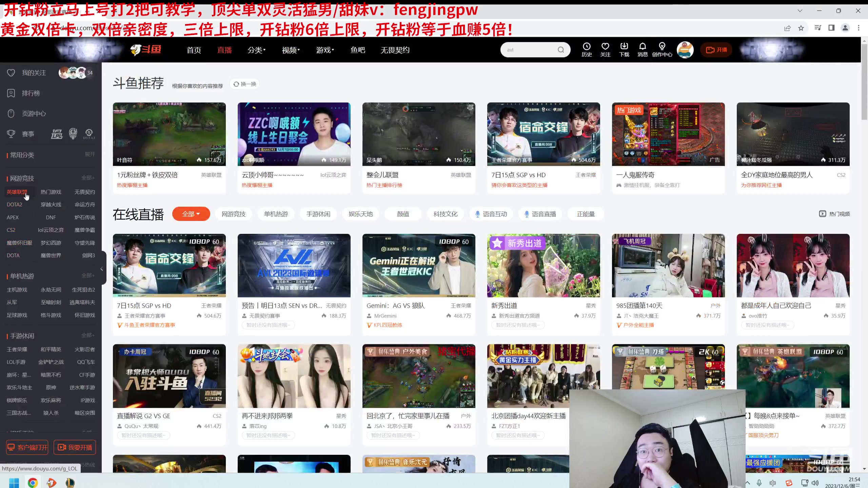Expand 常用分类 with 展开
The width and height of the screenshot is (868, 488).
coord(90,155)
